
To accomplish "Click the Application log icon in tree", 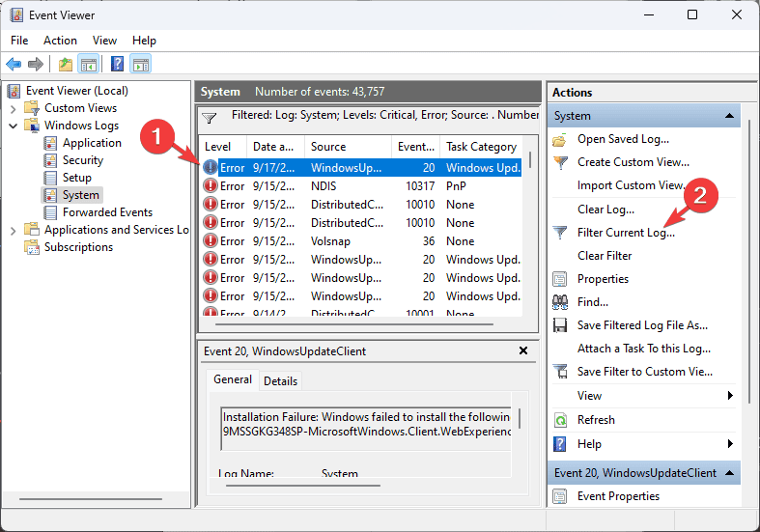I will pyautogui.click(x=50, y=143).
